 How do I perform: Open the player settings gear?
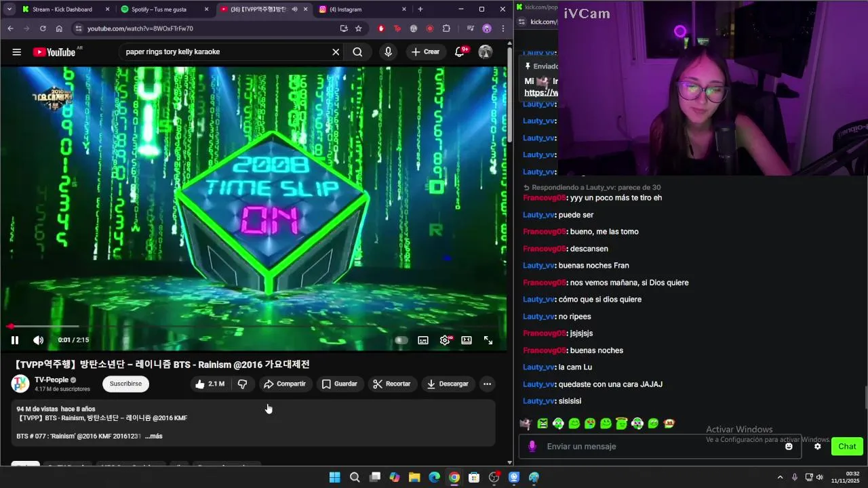[x=445, y=340]
